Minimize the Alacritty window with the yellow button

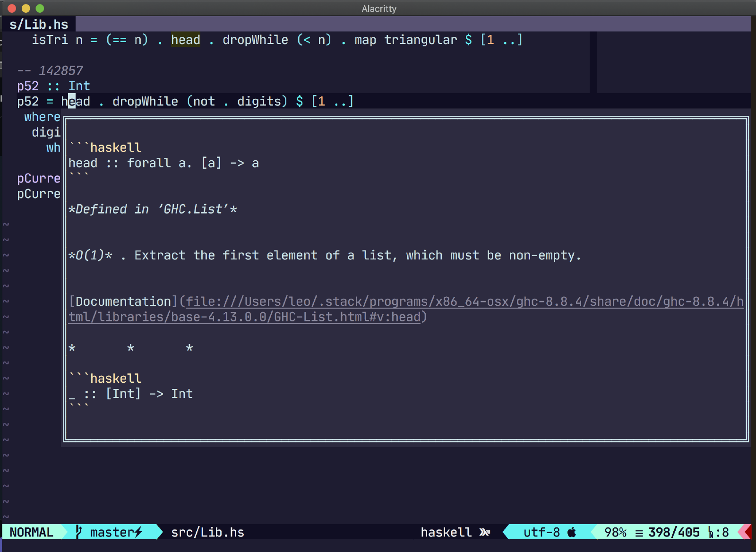(x=26, y=8)
